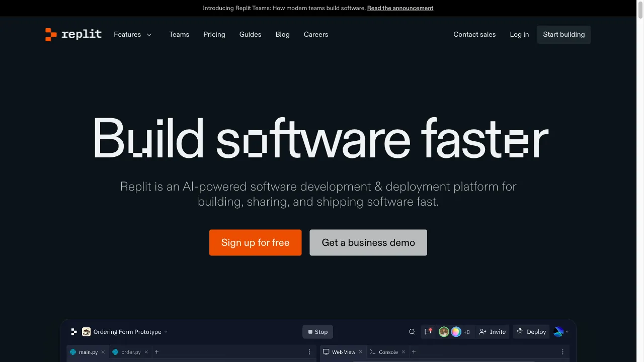Click Sign up for free
The height and width of the screenshot is (362, 644).
tap(256, 242)
